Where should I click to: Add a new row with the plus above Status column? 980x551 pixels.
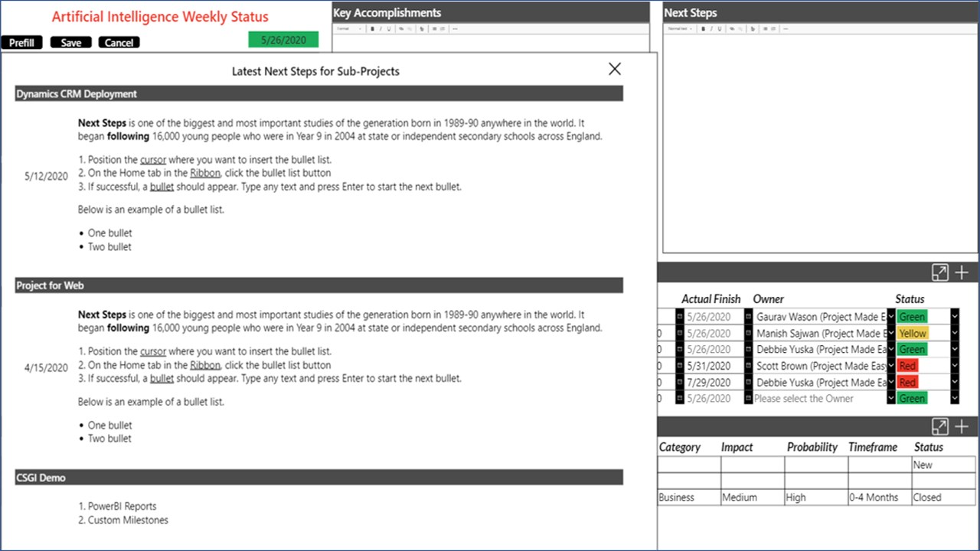coord(962,272)
